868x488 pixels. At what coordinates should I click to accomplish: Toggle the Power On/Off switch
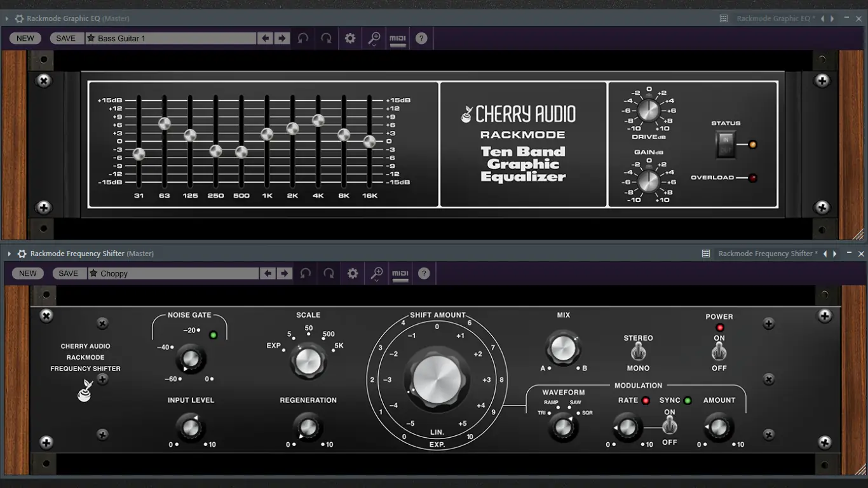point(719,352)
